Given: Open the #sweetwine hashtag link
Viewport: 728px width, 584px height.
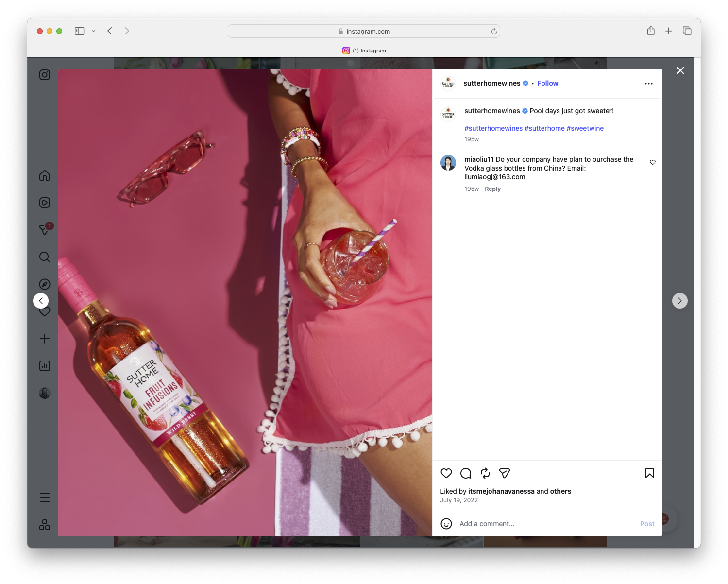Looking at the screenshot, I should (585, 128).
